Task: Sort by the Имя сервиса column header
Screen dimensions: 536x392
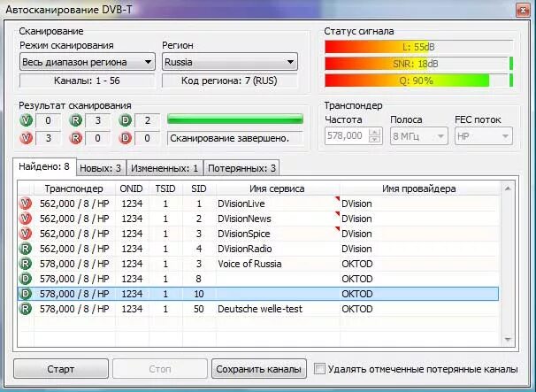Action: [278, 188]
